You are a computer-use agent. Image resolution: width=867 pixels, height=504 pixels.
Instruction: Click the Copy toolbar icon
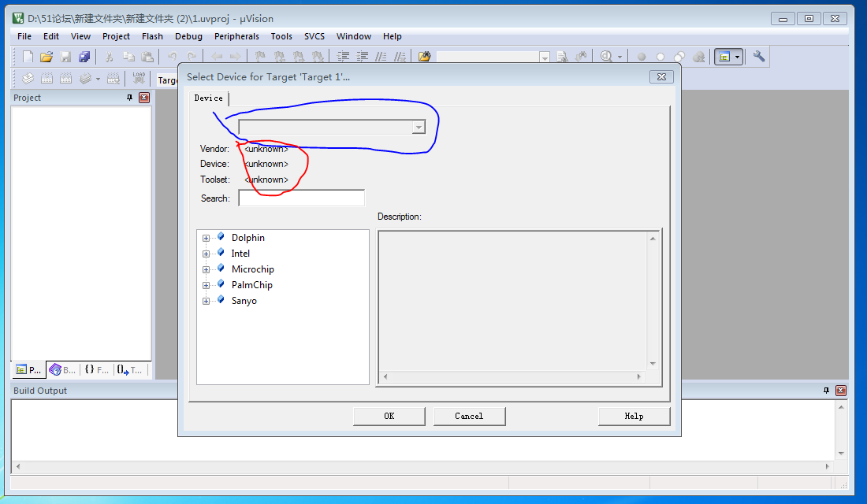coord(128,57)
